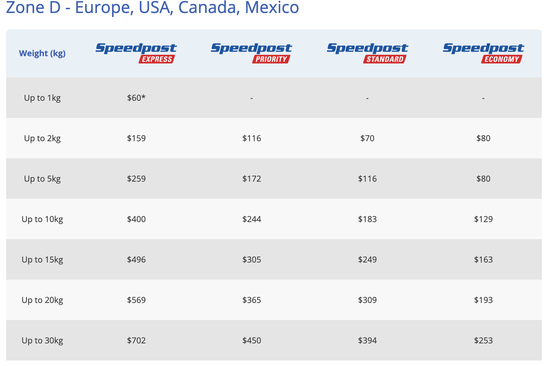The image size is (550, 366).
Task: Click the Speedpost Priority logo
Action: pos(251,53)
